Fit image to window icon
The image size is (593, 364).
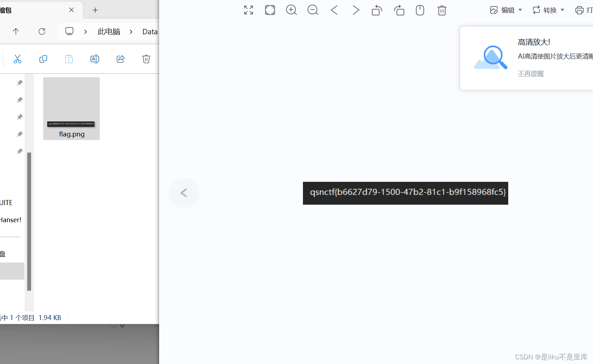pyautogui.click(x=270, y=10)
